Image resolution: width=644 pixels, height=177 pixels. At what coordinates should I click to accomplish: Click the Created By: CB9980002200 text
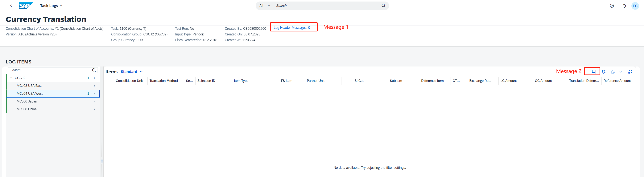[245, 29]
